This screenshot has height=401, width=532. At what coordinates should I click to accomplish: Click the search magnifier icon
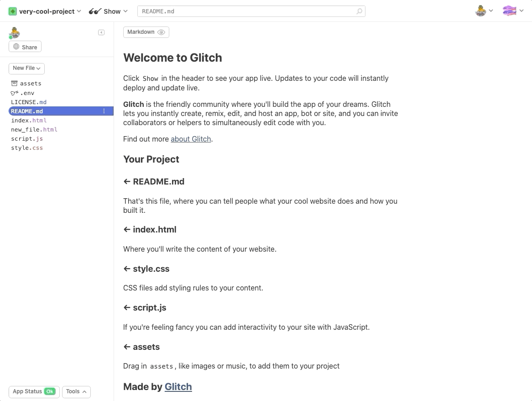360,11
